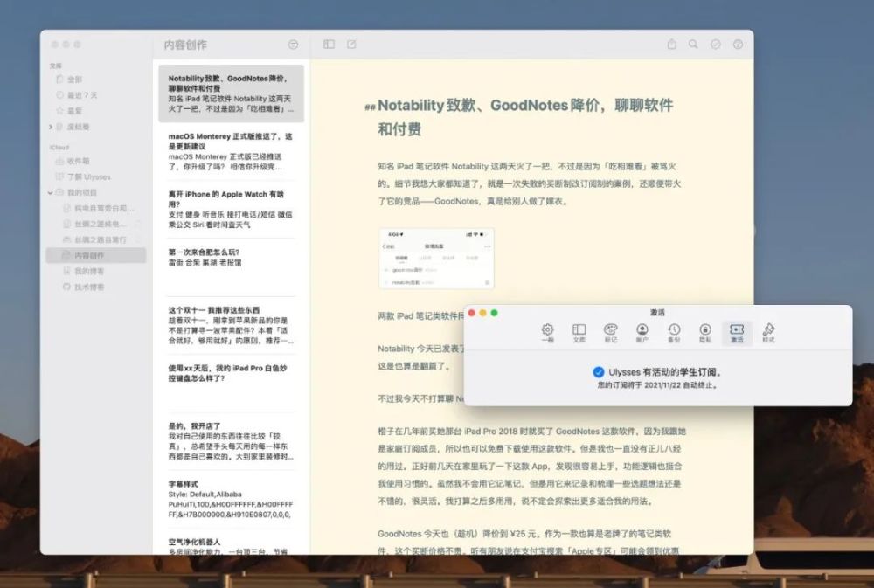
Task: Open 一般 general preferences tab
Action: (547, 333)
